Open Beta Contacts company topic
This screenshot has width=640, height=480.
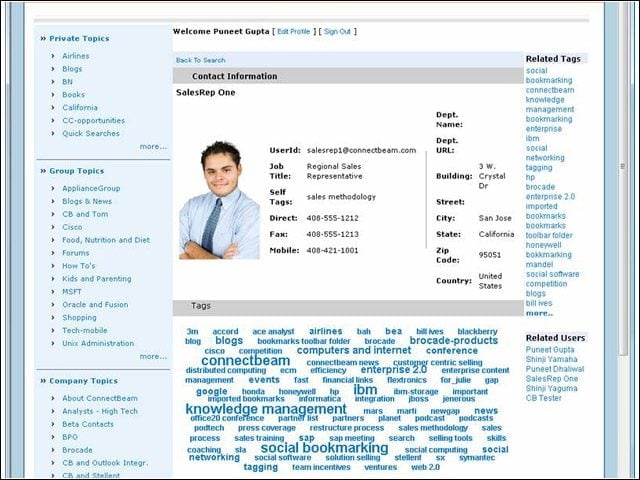click(x=88, y=424)
